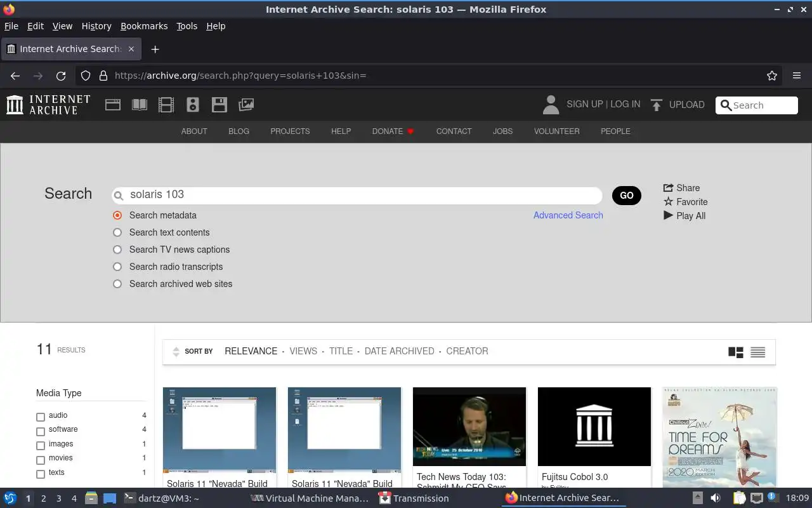Image resolution: width=812 pixels, height=508 pixels.
Task: Close the Internet Archive Search tab
Action: pyautogui.click(x=131, y=49)
